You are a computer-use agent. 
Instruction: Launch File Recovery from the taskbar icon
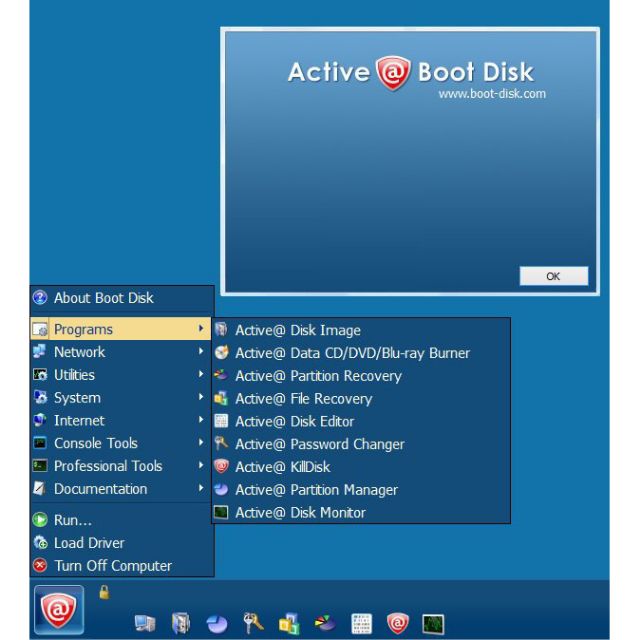coord(289,623)
